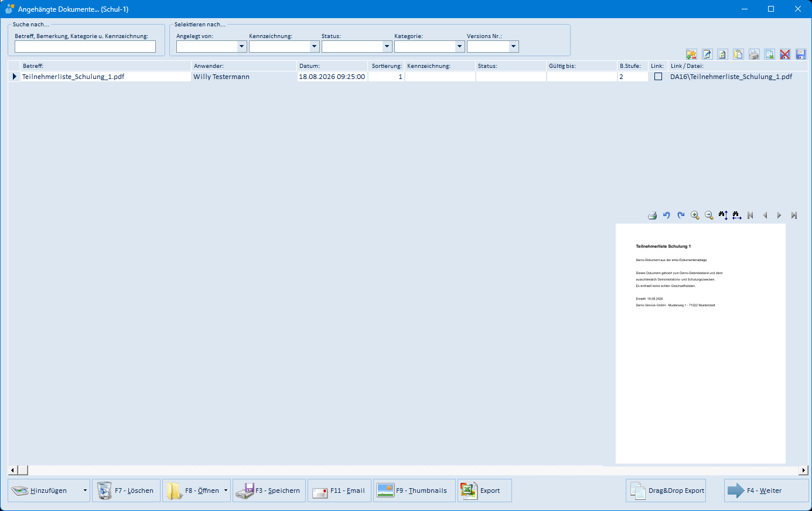The image size is (812, 511).
Task: Jump to last page of preview
Action: [794, 215]
